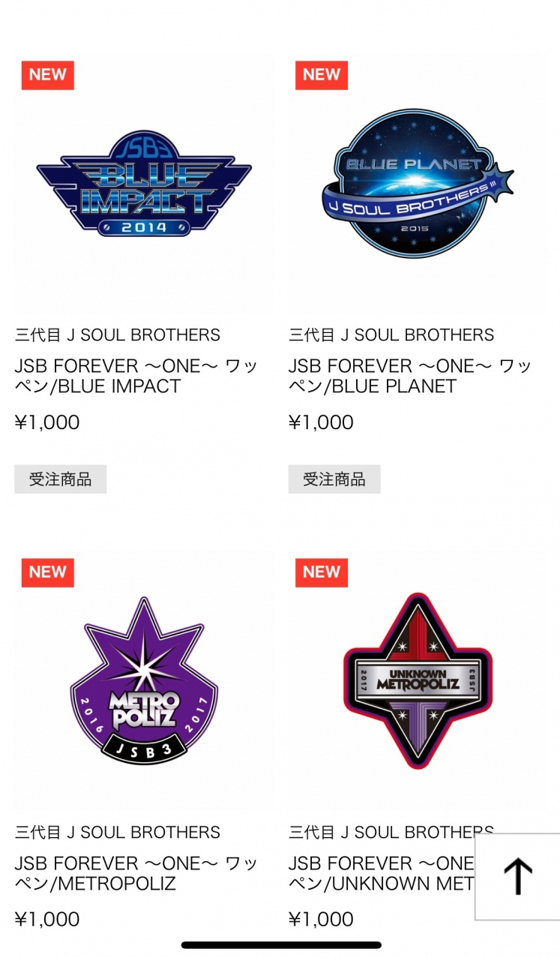Tap the home indicator bar at bottom

(281, 945)
